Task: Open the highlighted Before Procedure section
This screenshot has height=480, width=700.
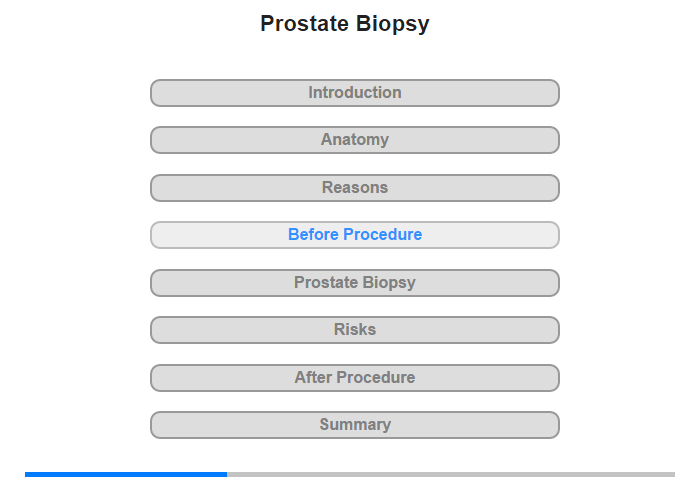Action: pyautogui.click(x=355, y=235)
